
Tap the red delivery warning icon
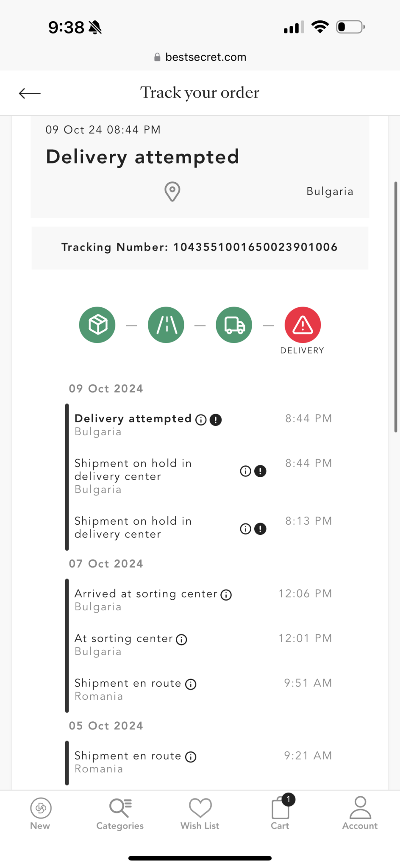click(x=303, y=325)
